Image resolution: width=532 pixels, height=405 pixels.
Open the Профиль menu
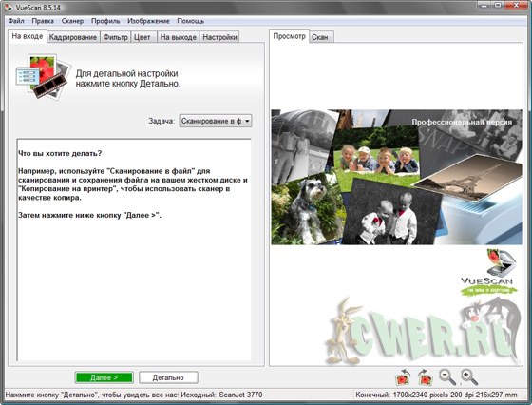click(105, 21)
